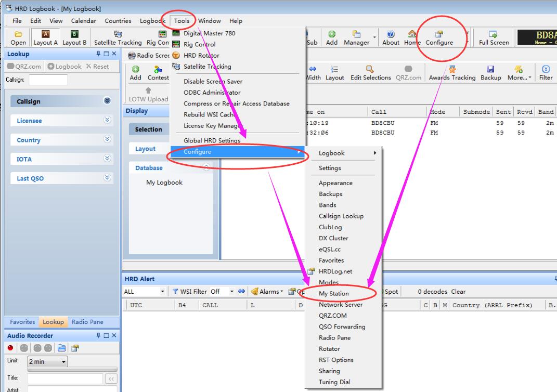
Task: Switch to Layout A in the toolbar
Action: pos(45,37)
